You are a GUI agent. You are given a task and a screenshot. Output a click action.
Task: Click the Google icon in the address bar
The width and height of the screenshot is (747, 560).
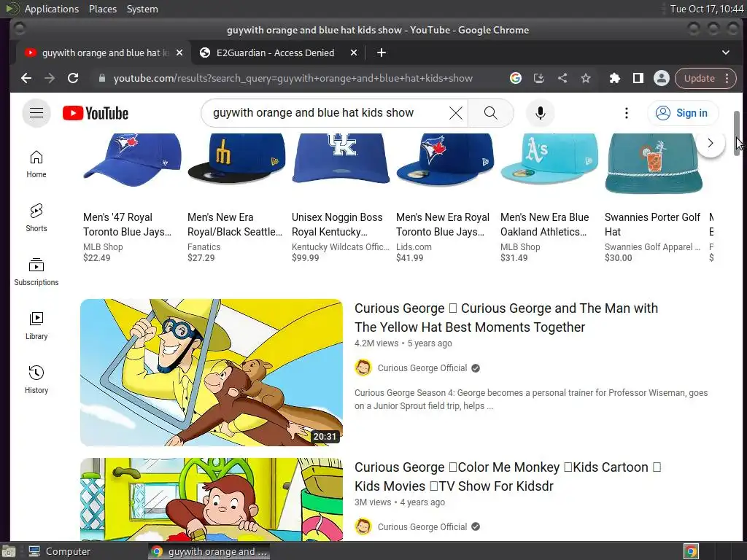tap(516, 78)
